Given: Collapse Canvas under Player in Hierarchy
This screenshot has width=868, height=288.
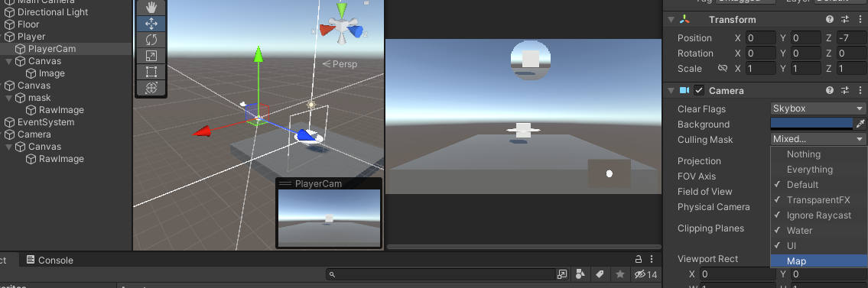Looking at the screenshot, I should pyautogui.click(x=8, y=61).
